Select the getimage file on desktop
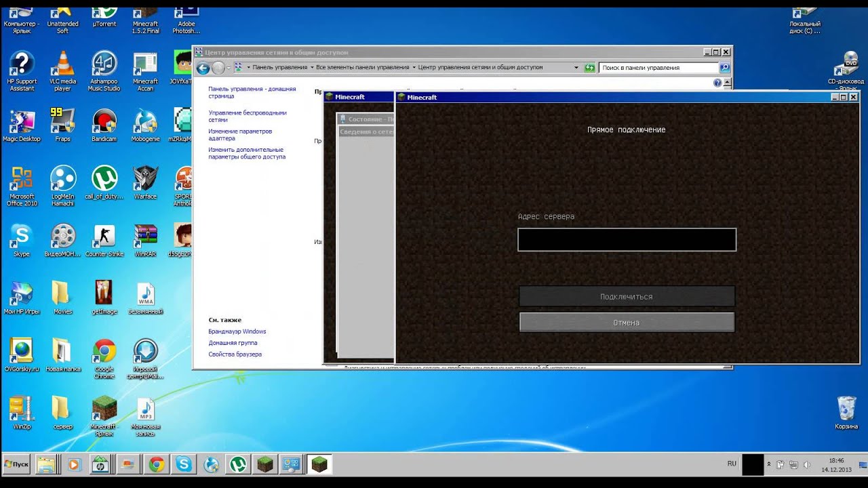 click(x=104, y=298)
